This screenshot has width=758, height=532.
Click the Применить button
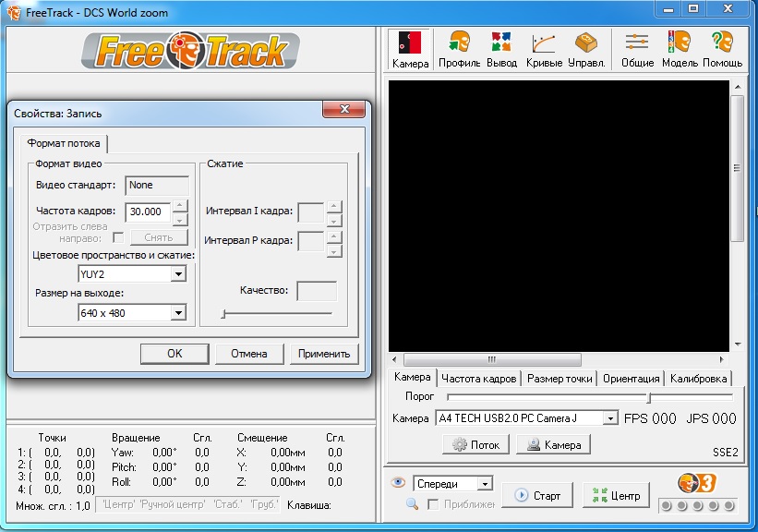[x=324, y=354]
